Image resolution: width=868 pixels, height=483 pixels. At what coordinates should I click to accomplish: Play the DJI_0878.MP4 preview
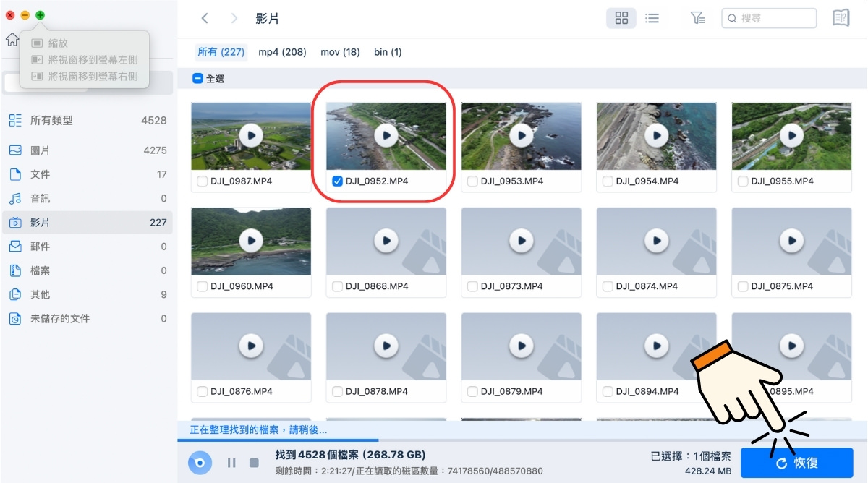click(386, 346)
